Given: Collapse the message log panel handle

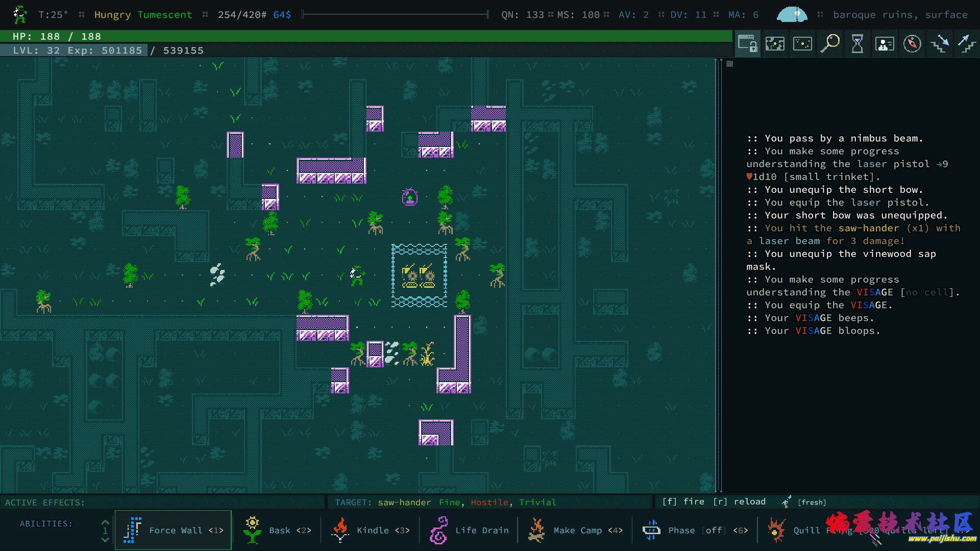Looking at the screenshot, I should pyautogui.click(x=730, y=64).
